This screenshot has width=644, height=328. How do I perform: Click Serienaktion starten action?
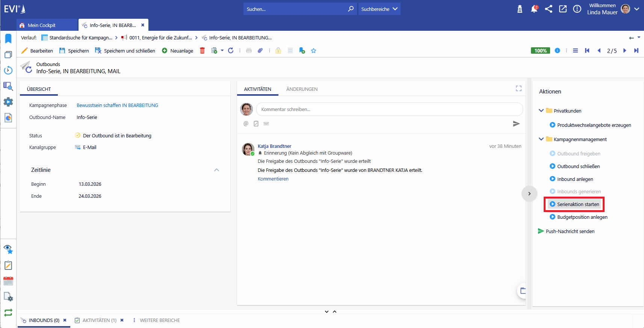point(578,205)
